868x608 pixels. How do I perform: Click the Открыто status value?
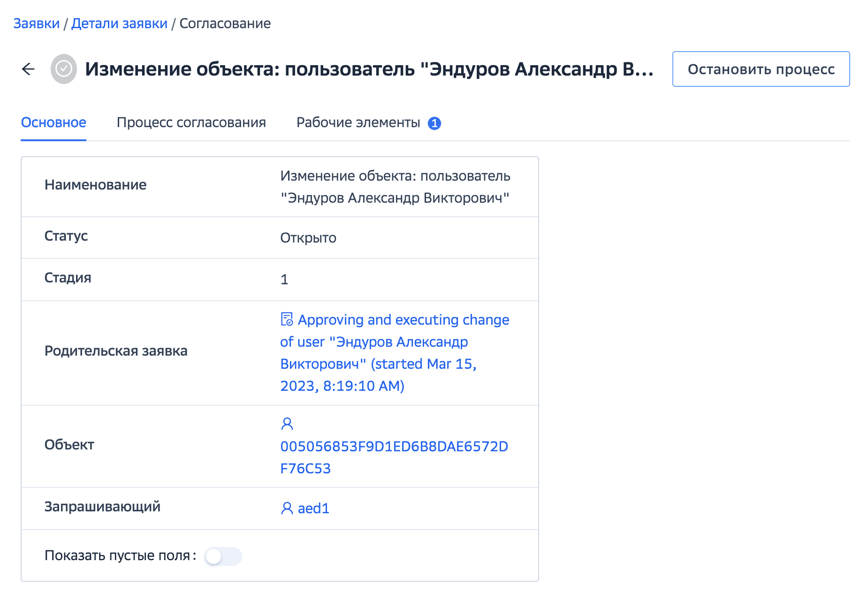tap(308, 238)
